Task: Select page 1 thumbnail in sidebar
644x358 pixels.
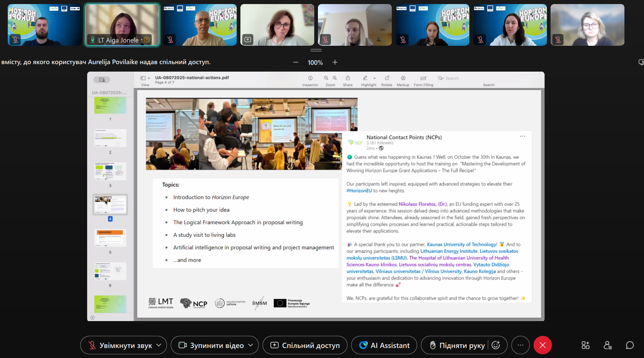Action: click(x=110, y=106)
